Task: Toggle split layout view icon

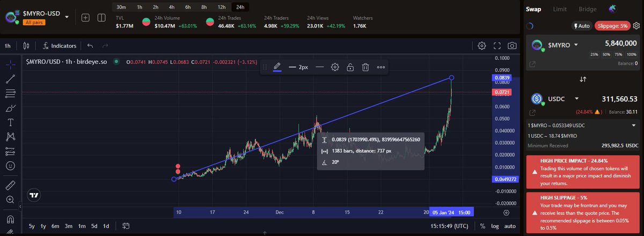Action: tap(101, 18)
